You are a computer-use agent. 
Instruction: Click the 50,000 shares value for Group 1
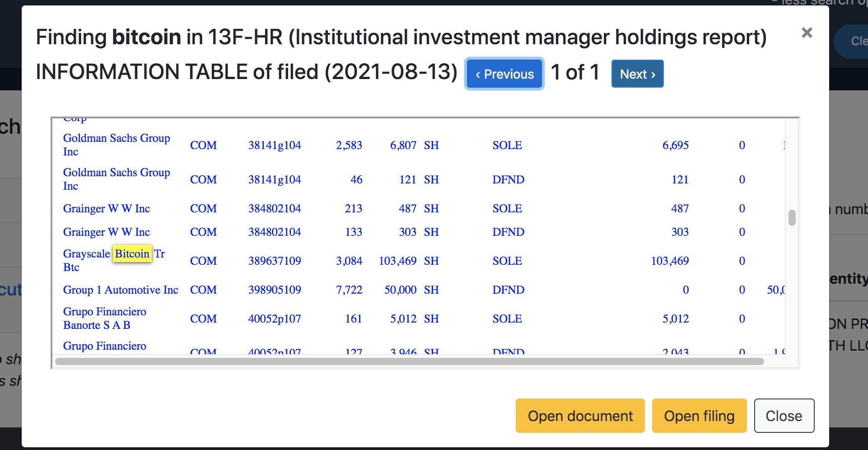pos(400,290)
